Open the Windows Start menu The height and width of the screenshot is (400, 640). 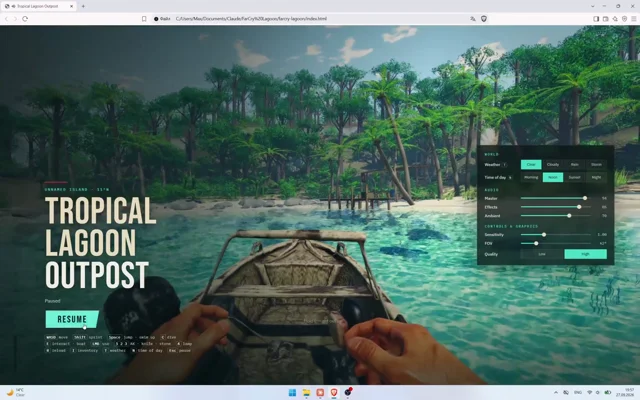pyautogui.click(x=293, y=393)
